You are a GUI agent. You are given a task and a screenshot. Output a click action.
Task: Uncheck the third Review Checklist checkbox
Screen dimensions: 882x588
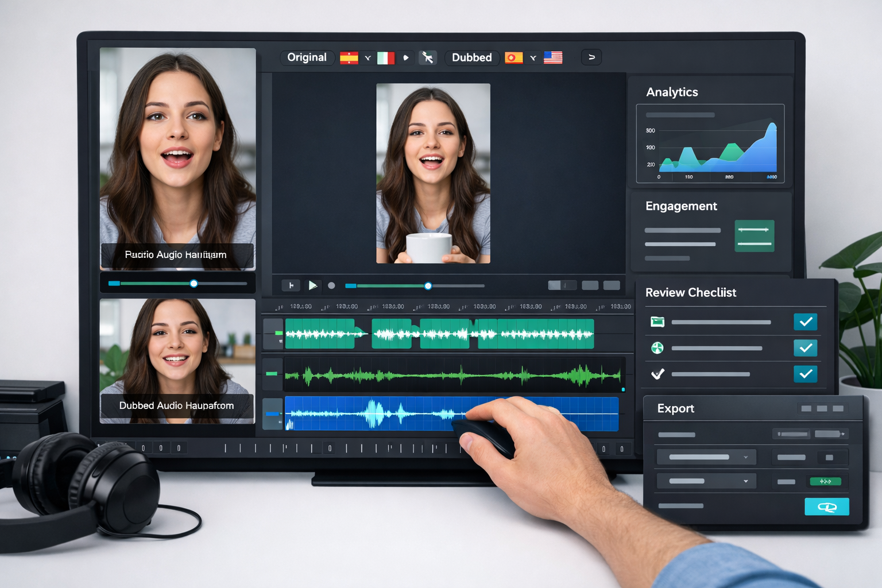point(806,374)
